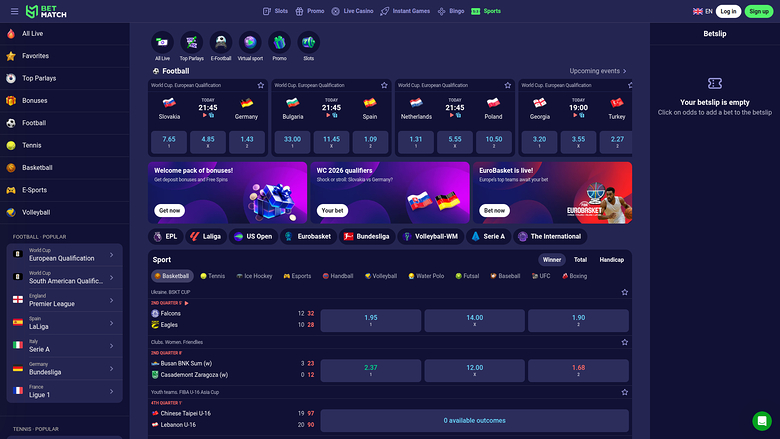Click the Log in button

point(728,11)
